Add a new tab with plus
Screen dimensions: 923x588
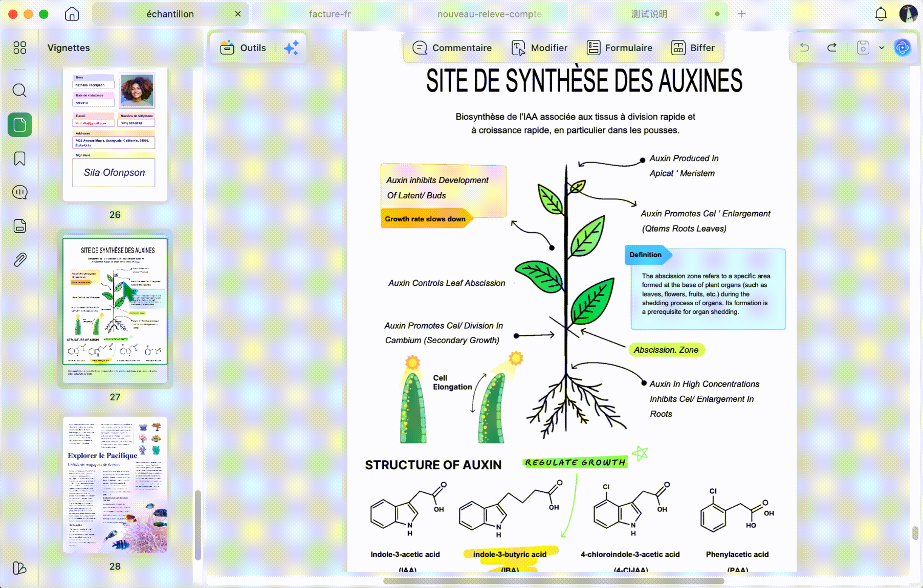pos(742,14)
